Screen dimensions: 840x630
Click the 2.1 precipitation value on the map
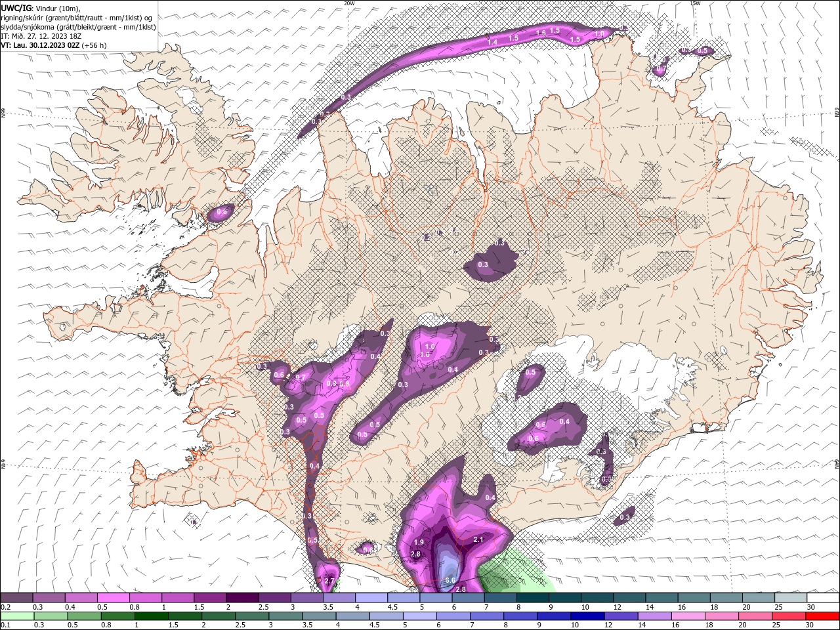(x=478, y=540)
